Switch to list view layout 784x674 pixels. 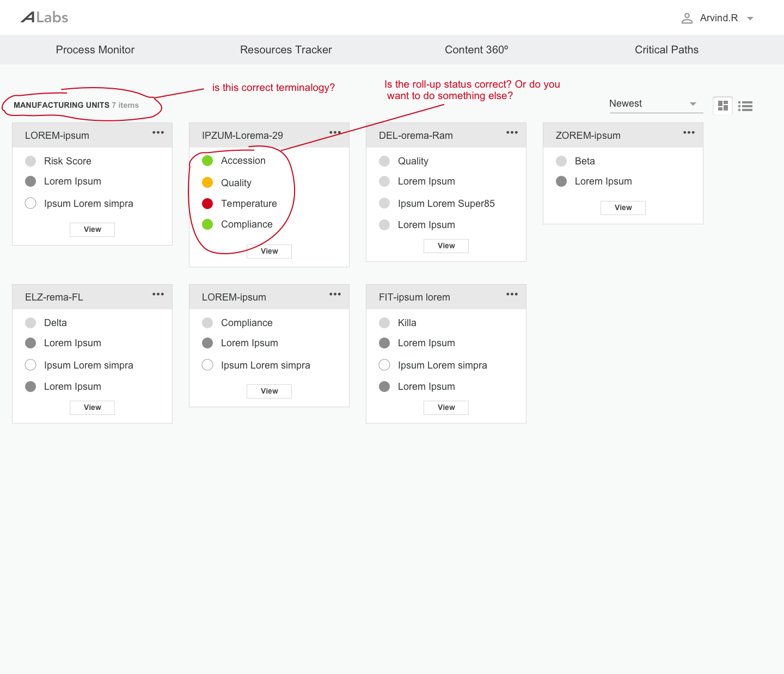pyautogui.click(x=745, y=106)
